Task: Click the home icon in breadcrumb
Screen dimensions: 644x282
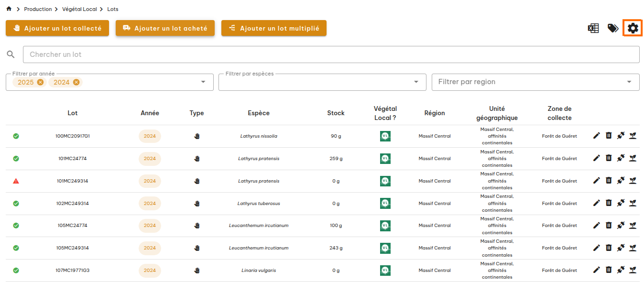Action: pos(9,9)
